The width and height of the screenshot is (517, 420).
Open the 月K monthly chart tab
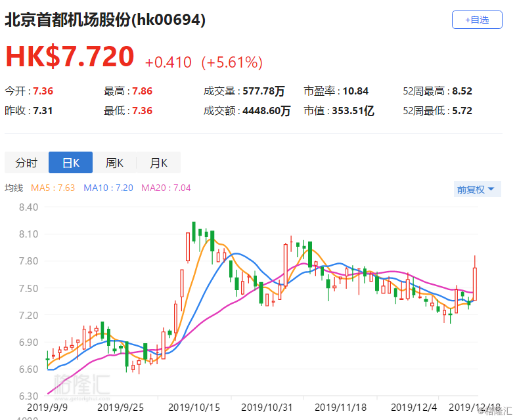pyautogui.click(x=158, y=162)
